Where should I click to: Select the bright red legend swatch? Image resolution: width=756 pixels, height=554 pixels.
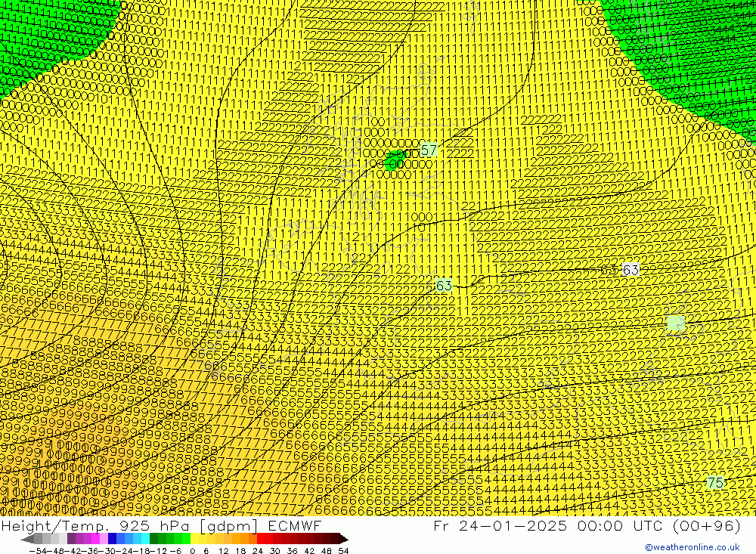(x=261, y=539)
